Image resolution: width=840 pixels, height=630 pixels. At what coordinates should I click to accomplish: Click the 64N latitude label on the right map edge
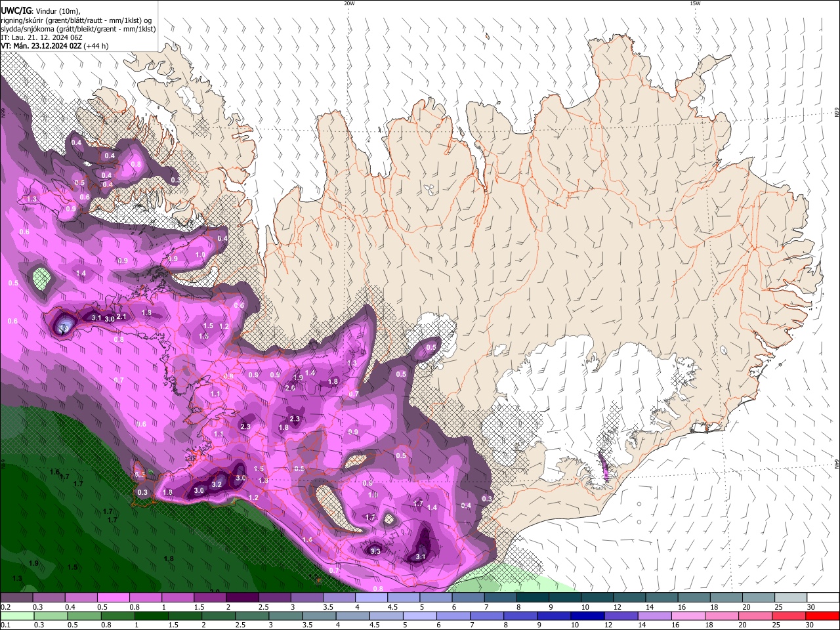click(837, 463)
